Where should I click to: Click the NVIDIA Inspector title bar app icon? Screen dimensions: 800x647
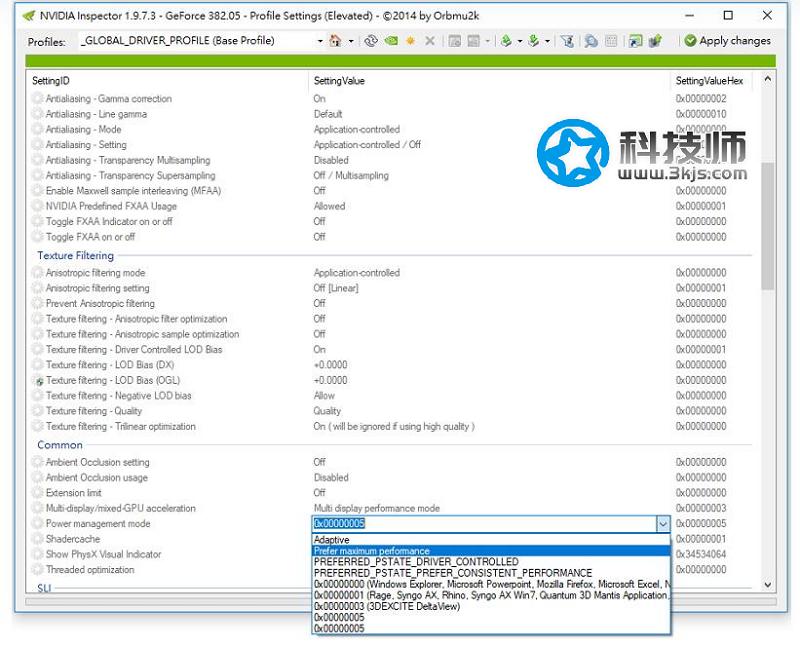pos(29,16)
